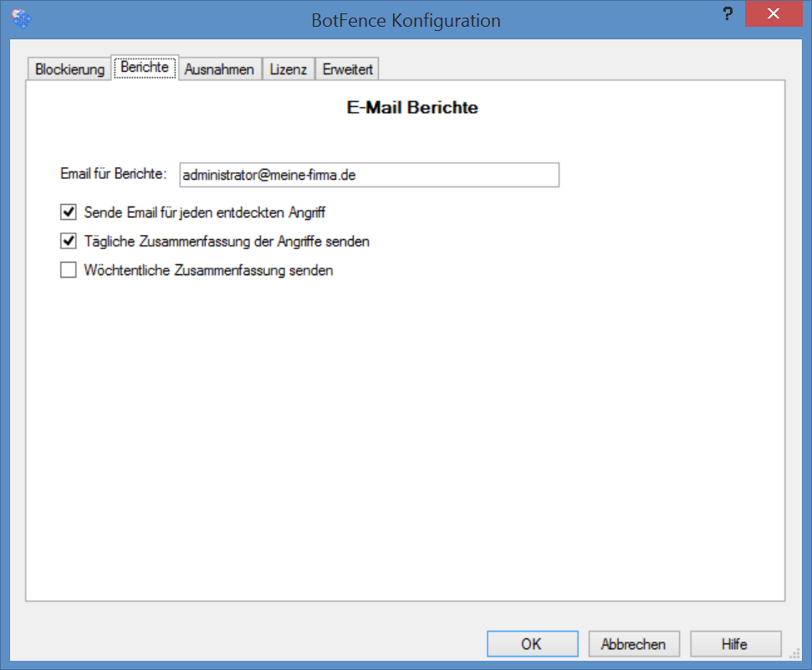Go to the Lizenz tab
Screen dimensions: 812x670
[x=289, y=69]
